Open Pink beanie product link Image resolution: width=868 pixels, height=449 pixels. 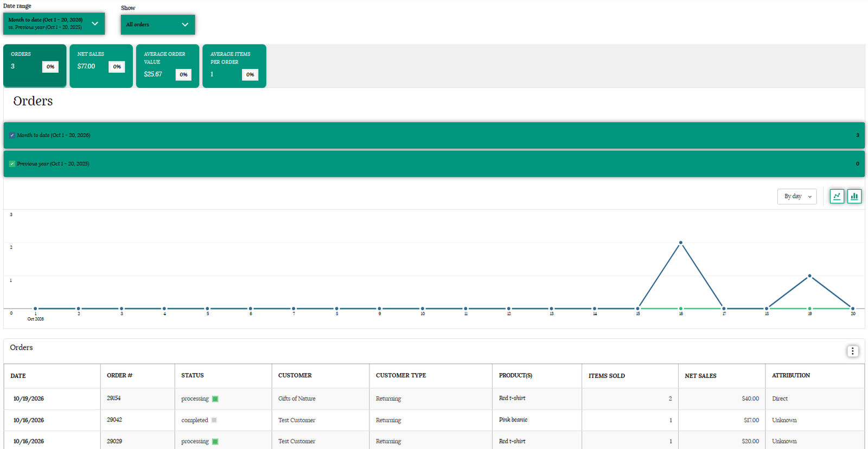(513, 420)
